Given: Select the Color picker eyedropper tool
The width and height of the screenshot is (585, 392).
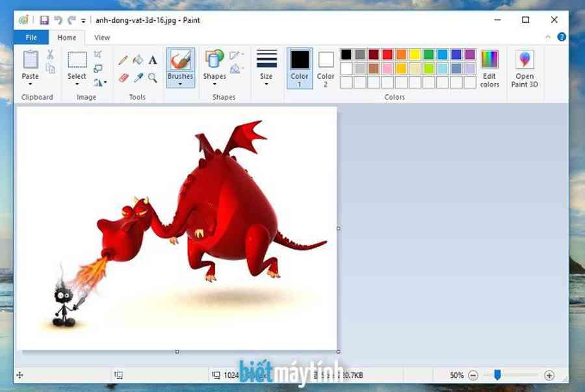Looking at the screenshot, I should (x=138, y=77).
